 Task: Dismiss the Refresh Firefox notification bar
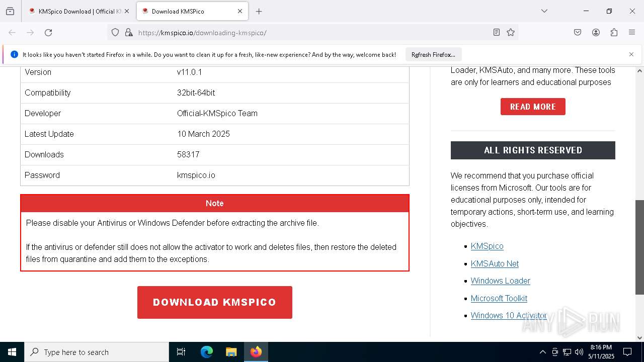[x=631, y=54]
